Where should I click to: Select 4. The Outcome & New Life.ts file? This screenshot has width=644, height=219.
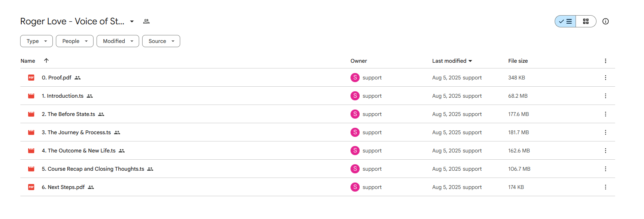click(x=79, y=151)
